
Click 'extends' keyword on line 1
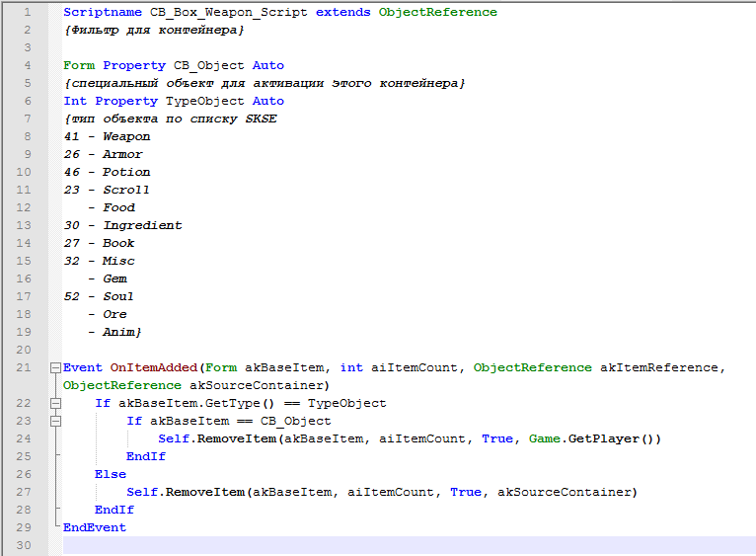tap(342, 12)
